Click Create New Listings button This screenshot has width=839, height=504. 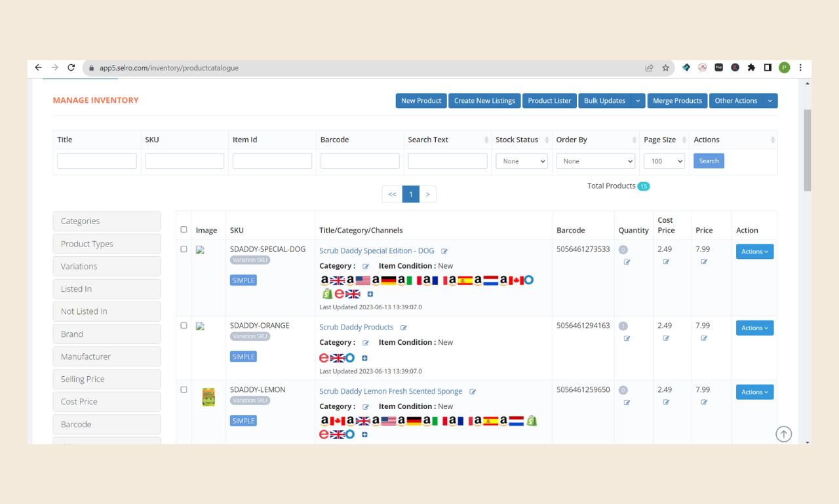(484, 101)
